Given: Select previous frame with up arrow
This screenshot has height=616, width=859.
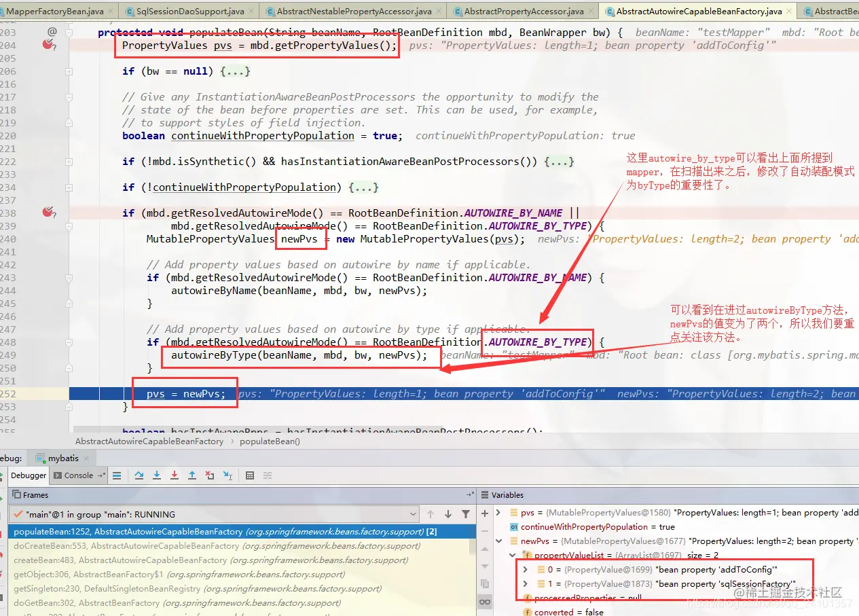Looking at the screenshot, I should click(x=430, y=514).
